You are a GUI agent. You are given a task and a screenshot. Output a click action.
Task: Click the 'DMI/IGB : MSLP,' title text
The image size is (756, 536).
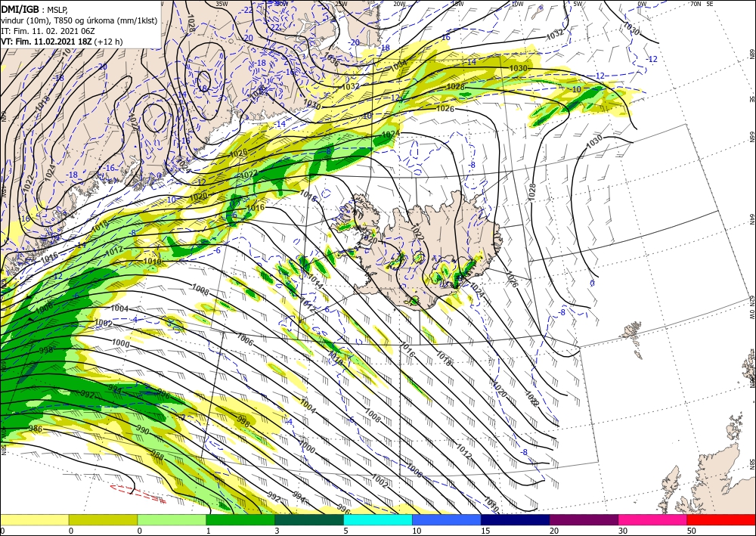[34, 9]
